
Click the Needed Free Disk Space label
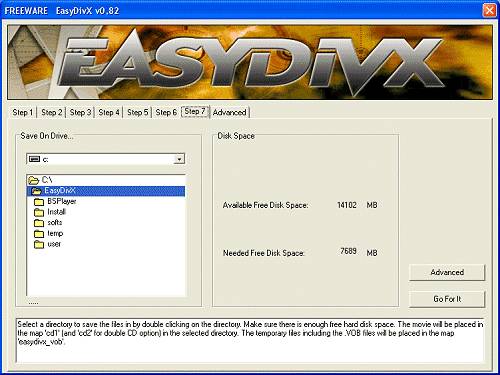[264, 253]
